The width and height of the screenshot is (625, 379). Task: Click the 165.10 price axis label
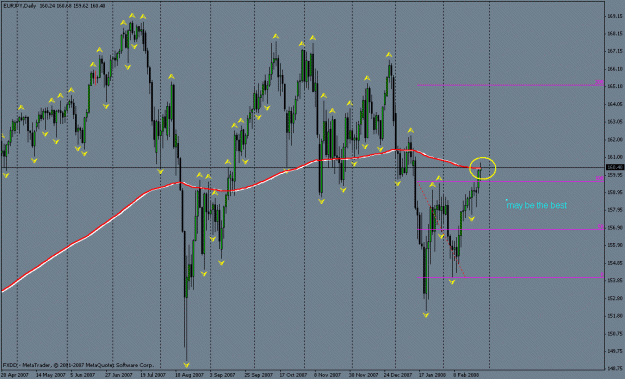(615, 86)
